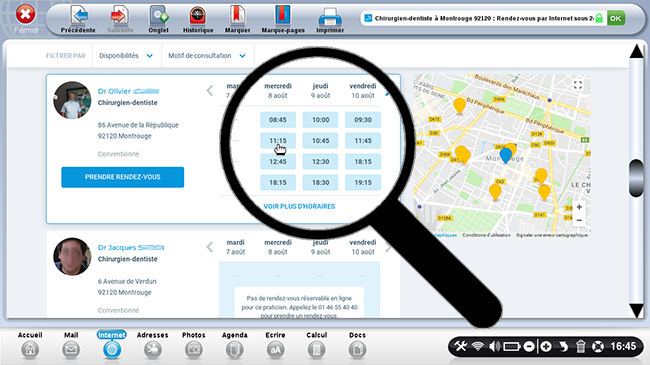This screenshot has width=650, height=365.
Task: Click the zoom-in plus icon in tray
Action: coord(546,346)
